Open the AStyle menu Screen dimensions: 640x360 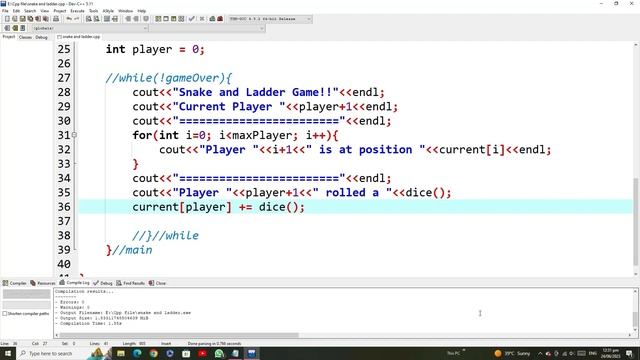pyautogui.click(x=108, y=11)
